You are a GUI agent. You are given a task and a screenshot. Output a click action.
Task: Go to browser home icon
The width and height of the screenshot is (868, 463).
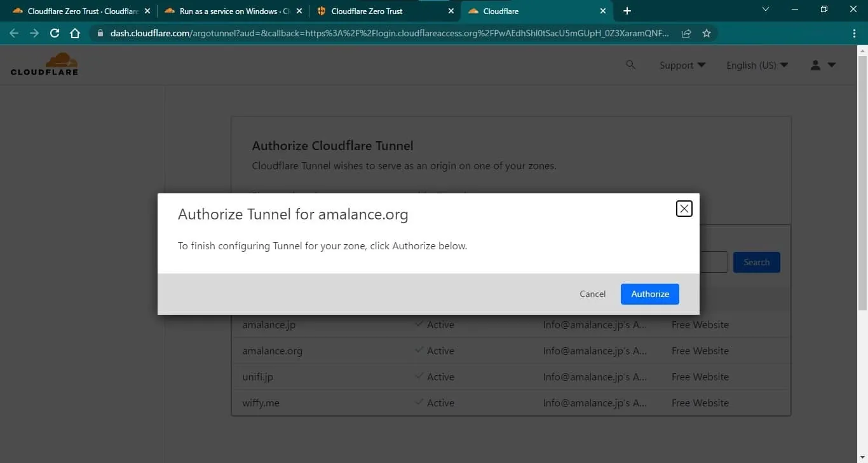75,34
